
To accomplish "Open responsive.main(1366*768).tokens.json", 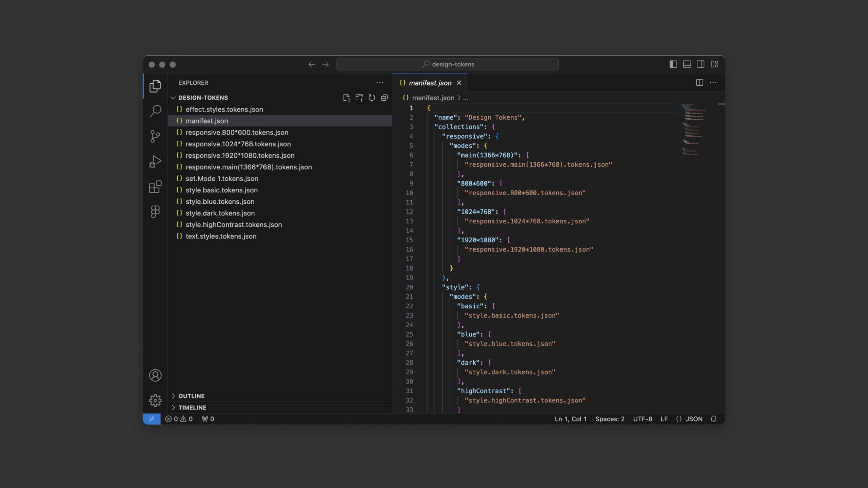I will tap(280, 167).
